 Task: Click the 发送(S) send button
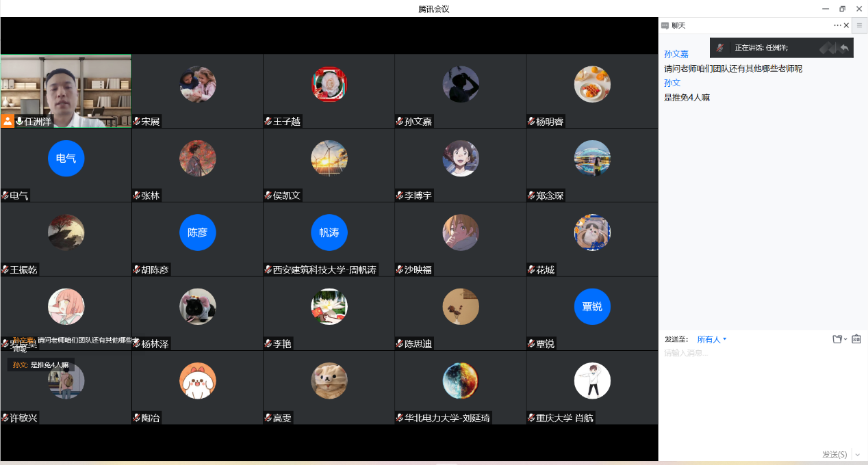coord(834,455)
